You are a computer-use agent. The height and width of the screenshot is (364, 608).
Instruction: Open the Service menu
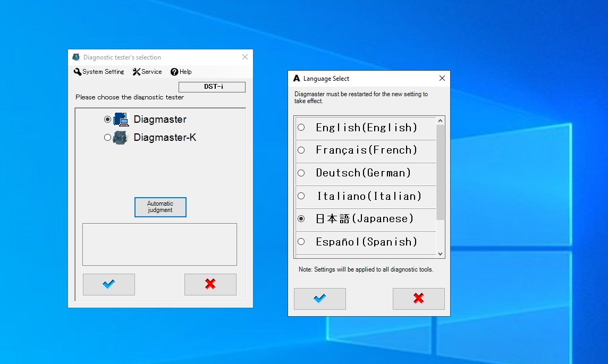[x=147, y=72]
